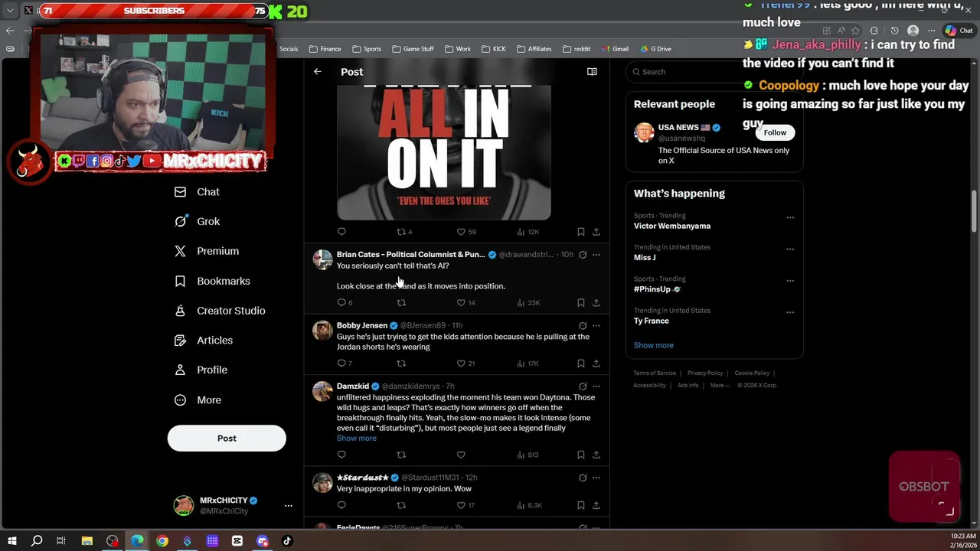Repost the ALL IN ON IT image post

(400, 232)
